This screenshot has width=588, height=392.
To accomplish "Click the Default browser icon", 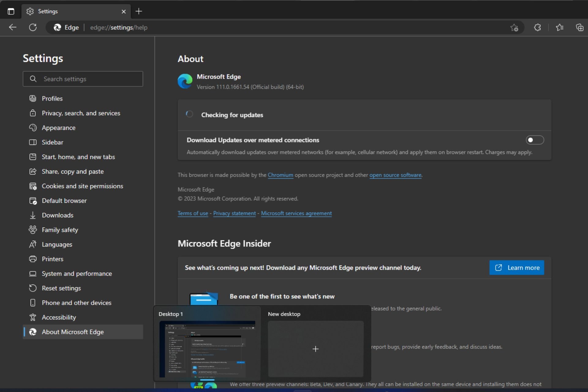I will coord(33,201).
